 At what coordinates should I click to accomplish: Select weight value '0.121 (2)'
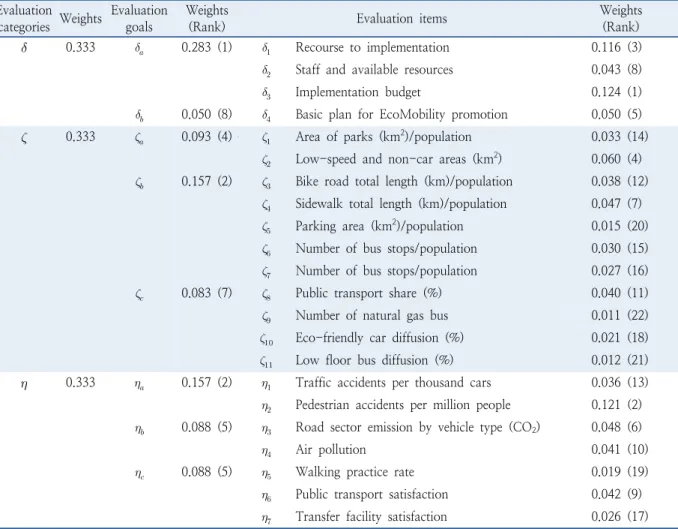616,405
